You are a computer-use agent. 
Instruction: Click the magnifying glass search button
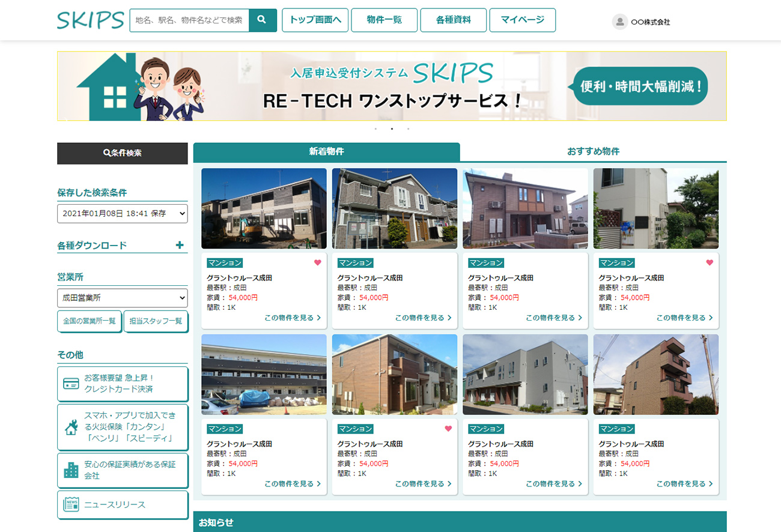(x=262, y=20)
